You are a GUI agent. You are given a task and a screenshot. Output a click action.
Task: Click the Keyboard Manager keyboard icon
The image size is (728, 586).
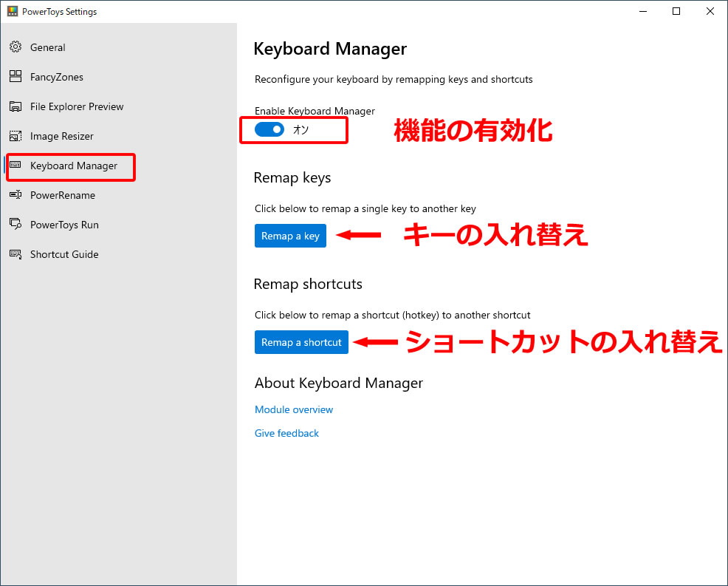coord(16,165)
